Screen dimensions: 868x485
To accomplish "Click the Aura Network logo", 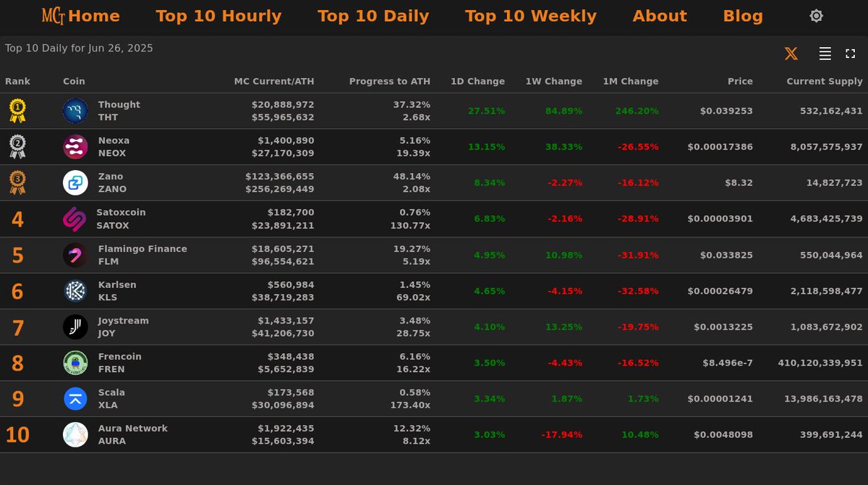I will (75, 435).
